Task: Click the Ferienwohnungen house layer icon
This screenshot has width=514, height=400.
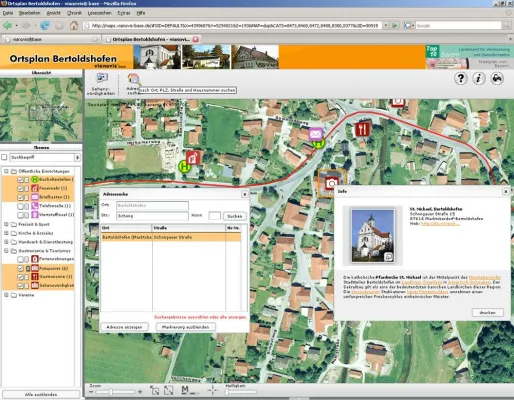Action: click(x=35, y=259)
